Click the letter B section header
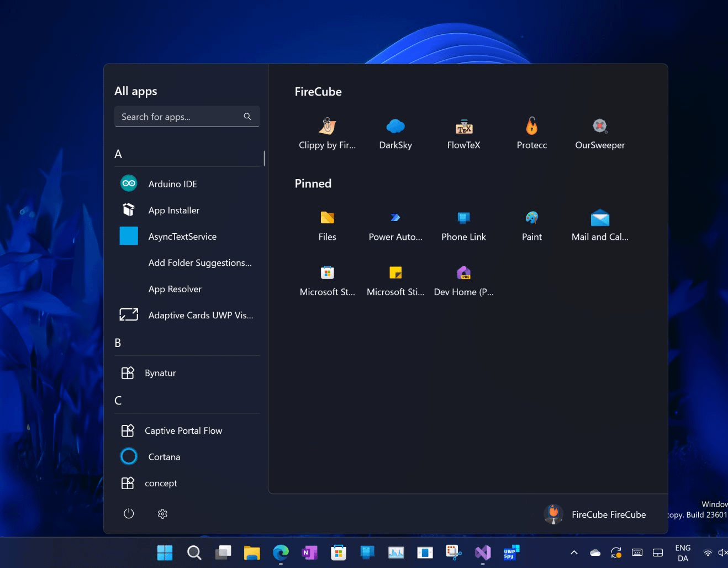Image resolution: width=728 pixels, height=568 pixels. 118,343
